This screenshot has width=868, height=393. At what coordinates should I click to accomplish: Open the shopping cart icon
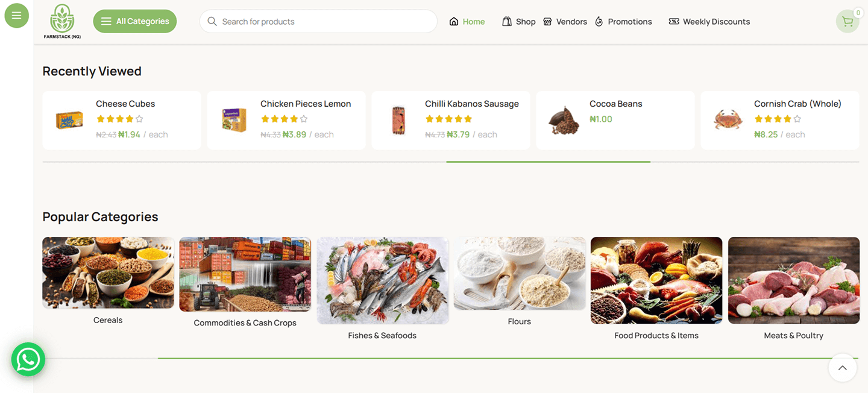point(848,22)
